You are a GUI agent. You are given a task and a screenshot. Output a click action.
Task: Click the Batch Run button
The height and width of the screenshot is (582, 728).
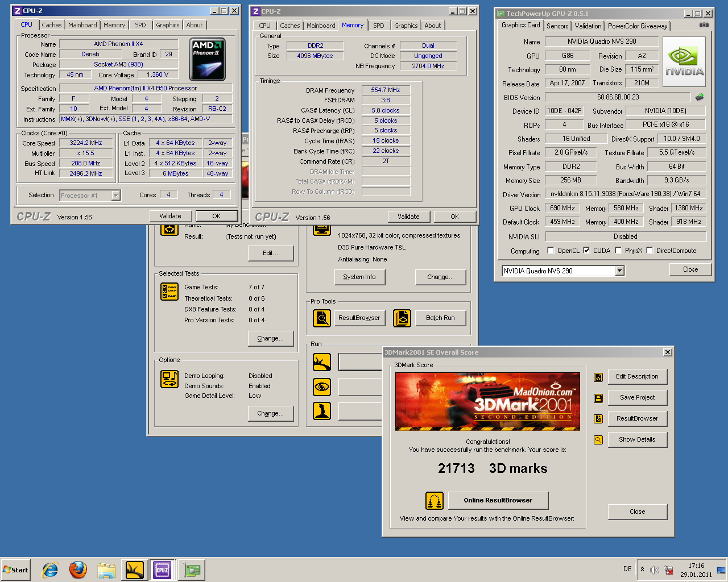pos(440,318)
